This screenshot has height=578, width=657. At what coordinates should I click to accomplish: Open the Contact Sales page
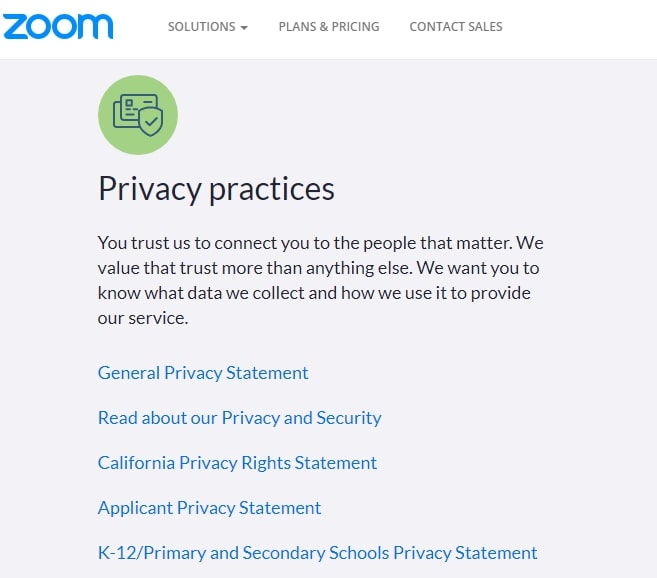point(456,26)
